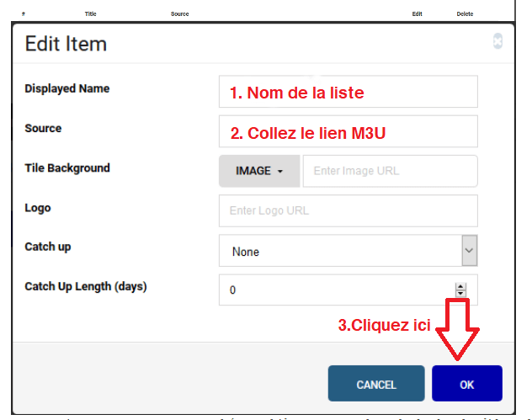Screen dimensions: 532x420
Task: Select the Enter Logo URL field
Action: coord(348,210)
